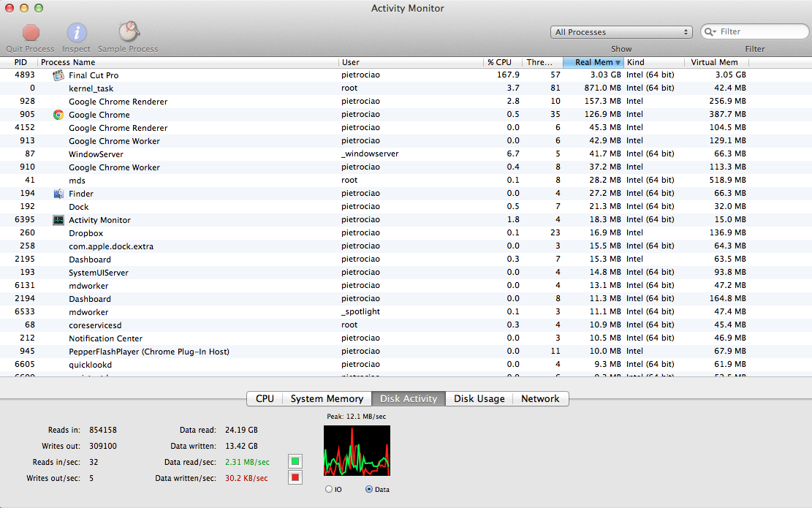This screenshot has height=508, width=812.
Task: Select mdworker process with PID 6131
Action: pyautogui.click(x=406, y=286)
